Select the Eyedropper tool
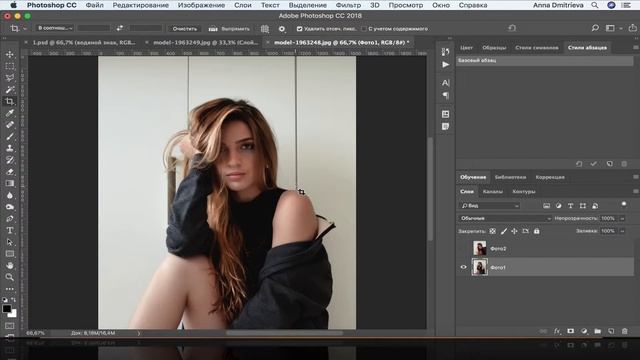This screenshot has width=640, height=360. (10, 113)
